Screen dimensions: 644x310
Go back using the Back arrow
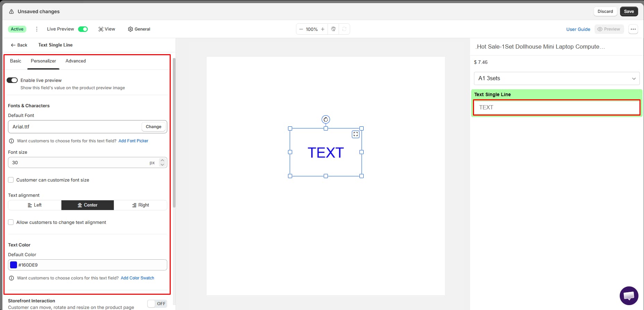19,45
